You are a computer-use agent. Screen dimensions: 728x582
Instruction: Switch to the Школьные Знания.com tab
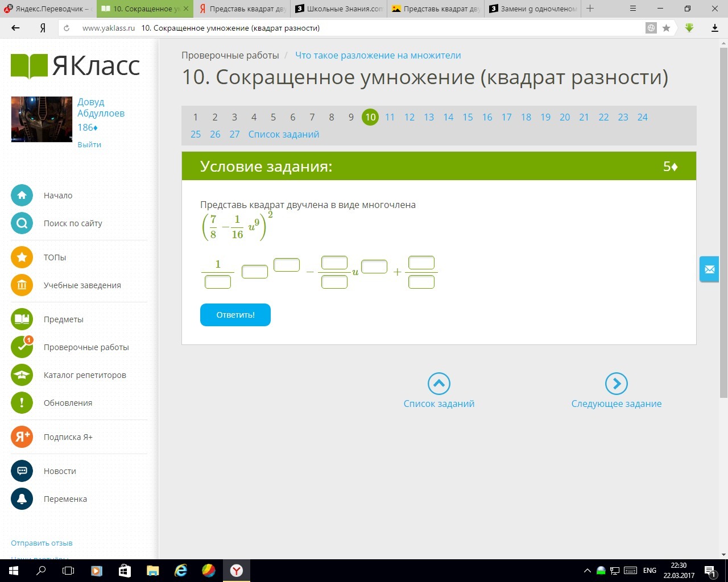point(339,9)
